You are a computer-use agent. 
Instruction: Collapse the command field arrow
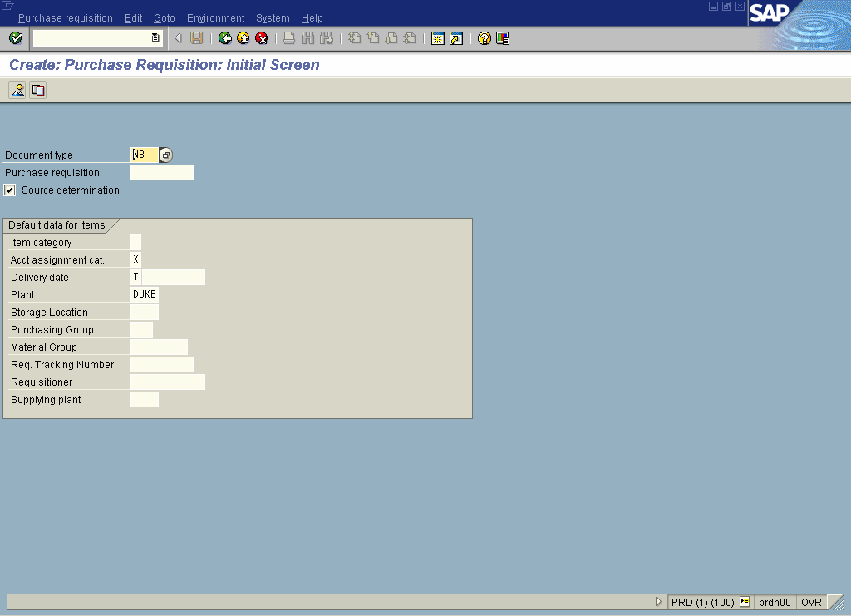click(x=178, y=38)
